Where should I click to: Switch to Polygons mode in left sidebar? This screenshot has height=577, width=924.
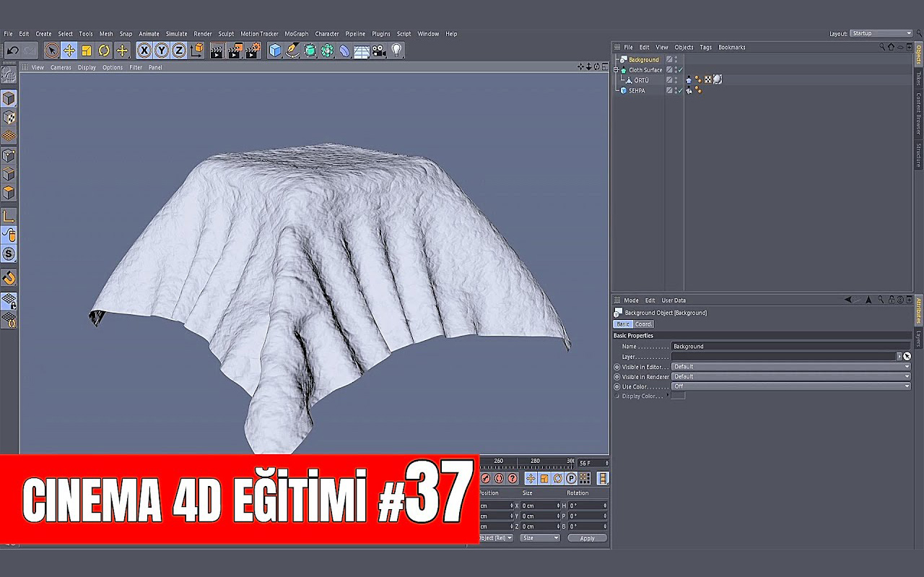coord(9,193)
